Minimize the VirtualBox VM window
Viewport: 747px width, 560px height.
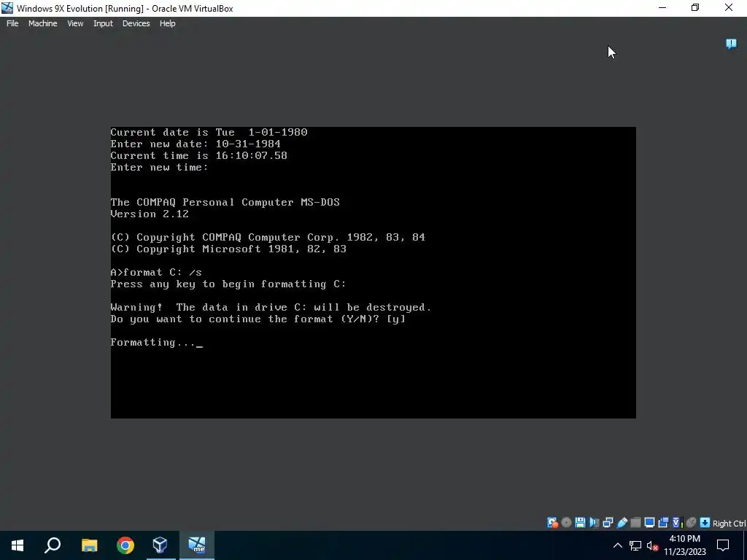tap(662, 7)
